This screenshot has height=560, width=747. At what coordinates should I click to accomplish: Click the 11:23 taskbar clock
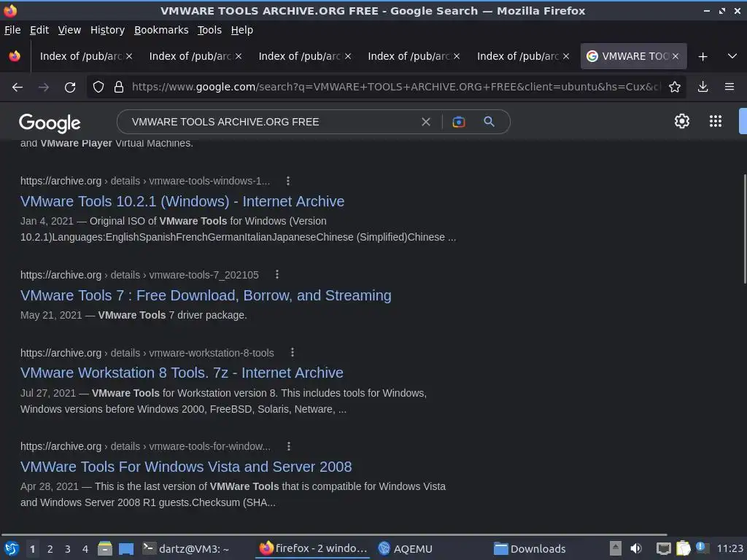729,548
